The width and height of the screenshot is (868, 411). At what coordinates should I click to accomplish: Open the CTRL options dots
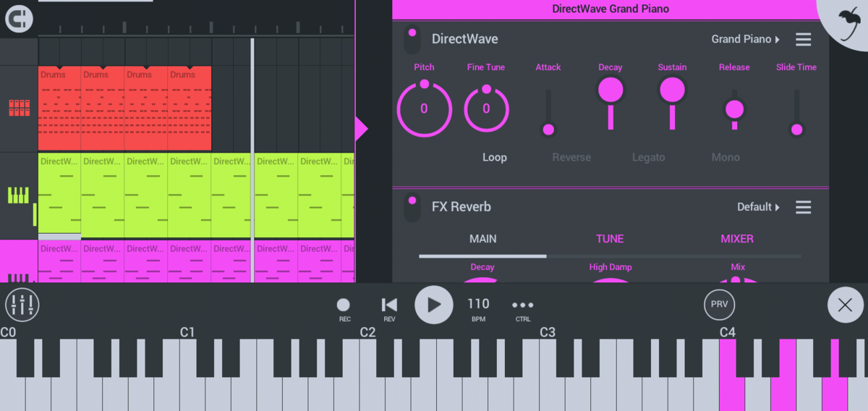(x=522, y=309)
